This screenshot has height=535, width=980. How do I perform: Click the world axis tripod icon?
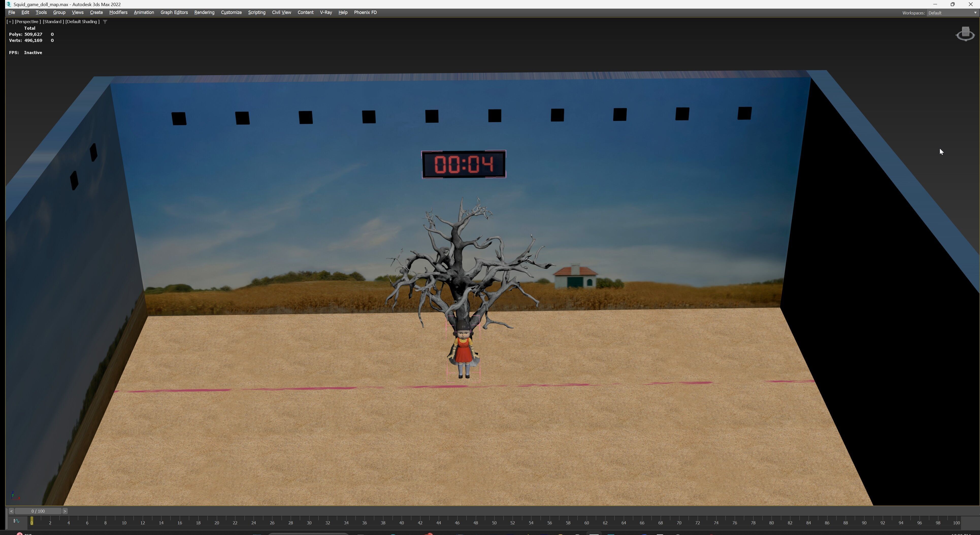[14, 495]
